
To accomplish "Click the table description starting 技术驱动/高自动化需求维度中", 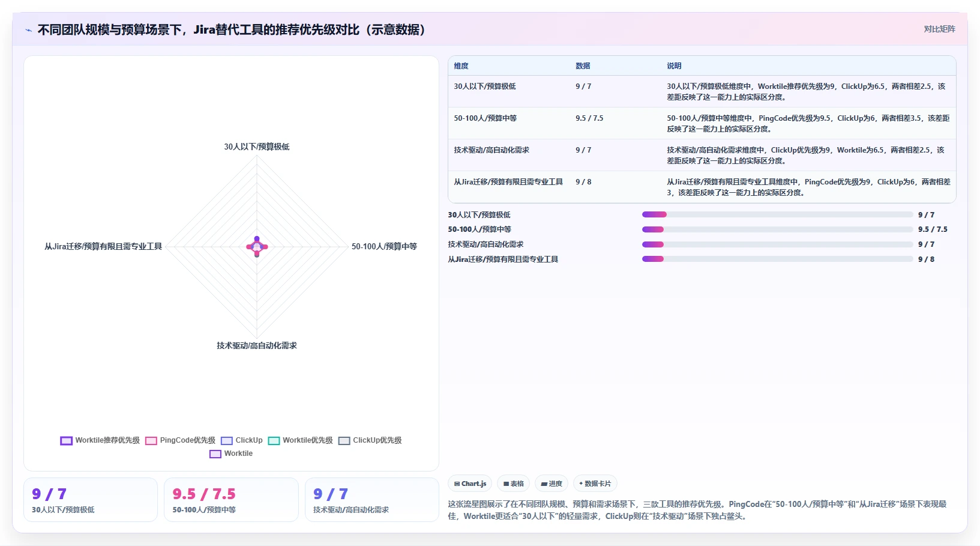I will point(806,155).
